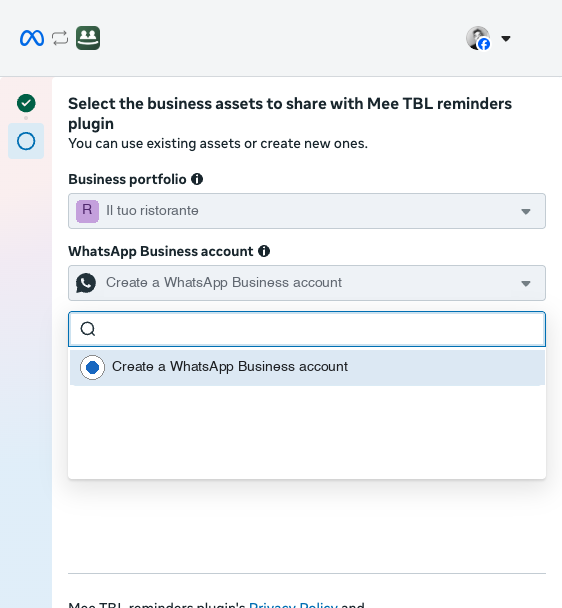The width and height of the screenshot is (562, 608).
Task: Show info tooltip for Business portfolio
Action: (197, 179)
